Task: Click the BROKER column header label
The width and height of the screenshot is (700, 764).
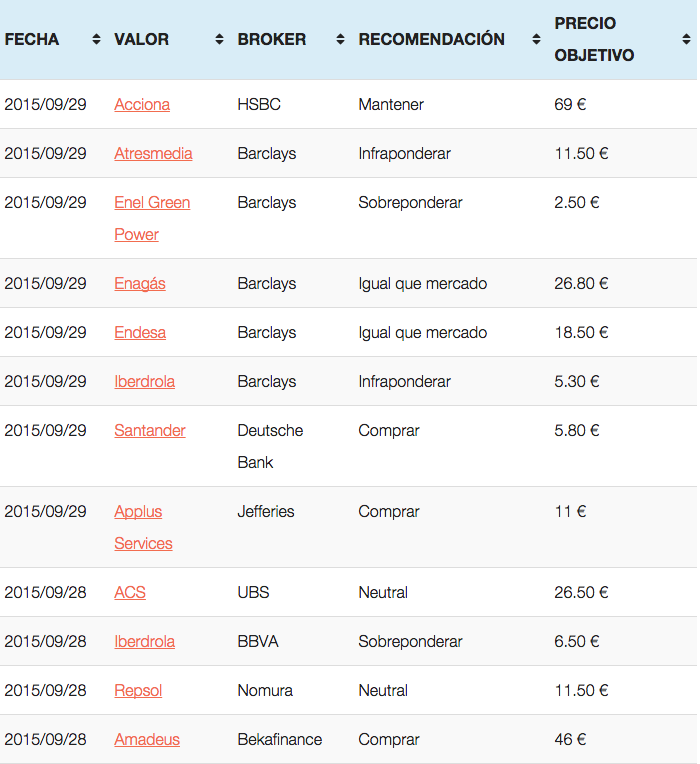Action: (x=272, y=39)
